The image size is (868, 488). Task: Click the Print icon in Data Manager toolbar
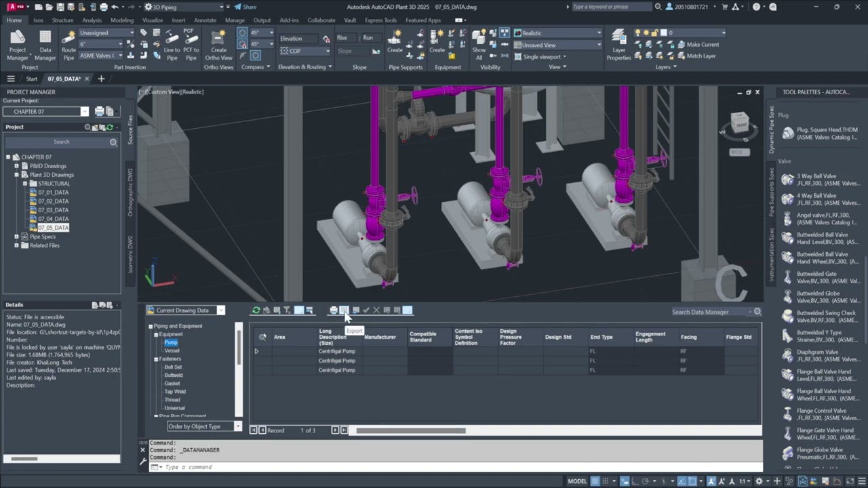tap(334, 310)
